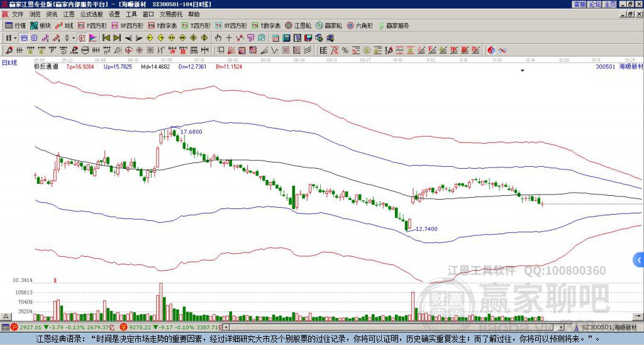Switch to K线 candlestick chart
The image size is (644, 345).
pos(64,25)
